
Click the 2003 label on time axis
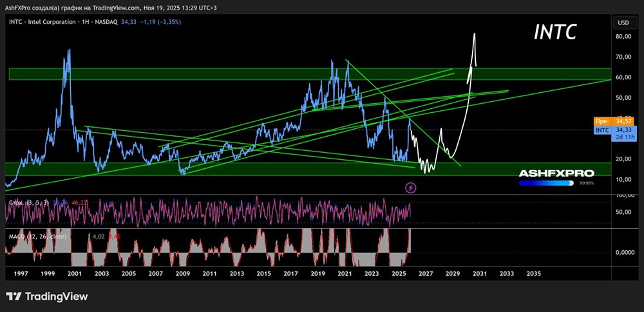102,273
